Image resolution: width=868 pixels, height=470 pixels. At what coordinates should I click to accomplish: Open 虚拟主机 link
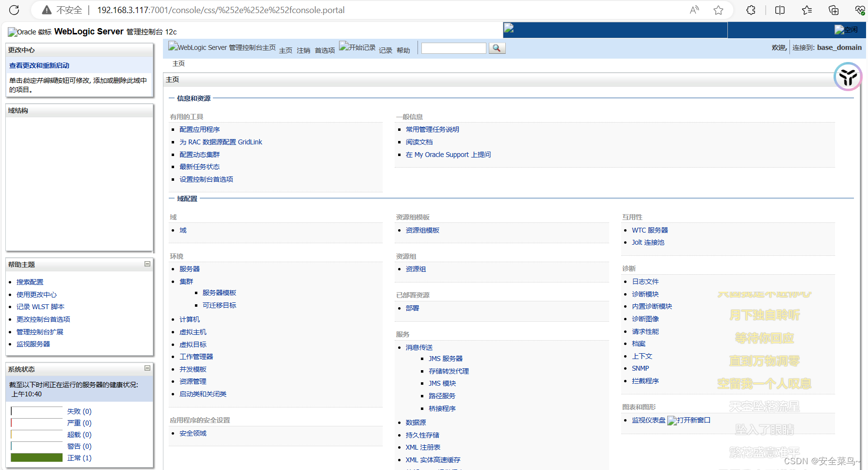click(x=193, y=332)
